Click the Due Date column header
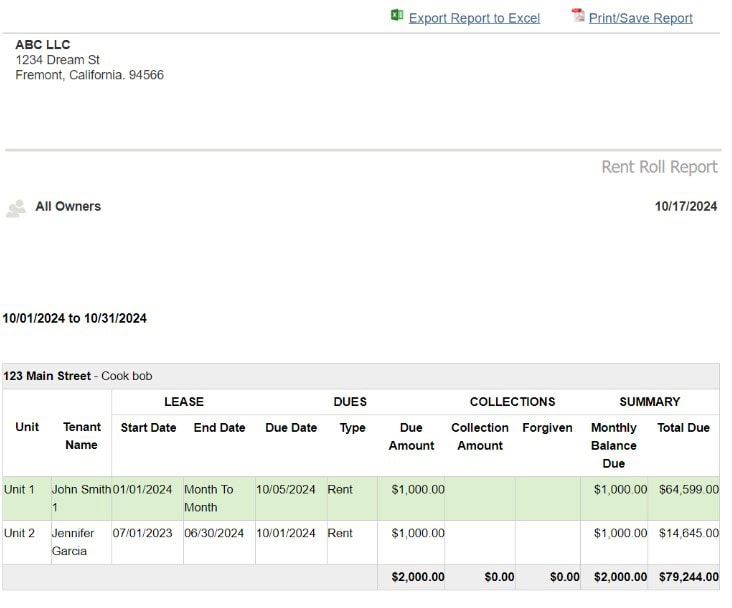Viewport: 732px width, 608px height. pos(291,428)
